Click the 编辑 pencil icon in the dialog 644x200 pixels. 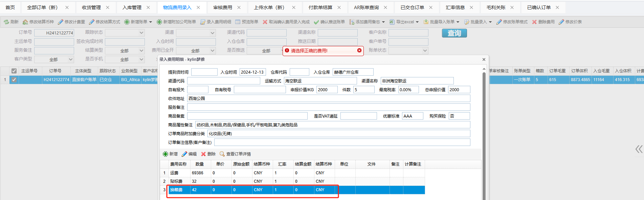184,154
